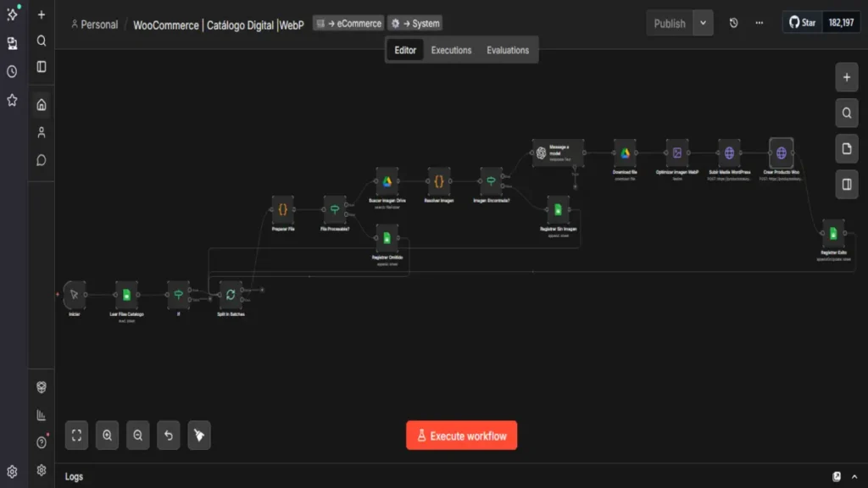Add a new node with the plus icon

coord(846,77)
